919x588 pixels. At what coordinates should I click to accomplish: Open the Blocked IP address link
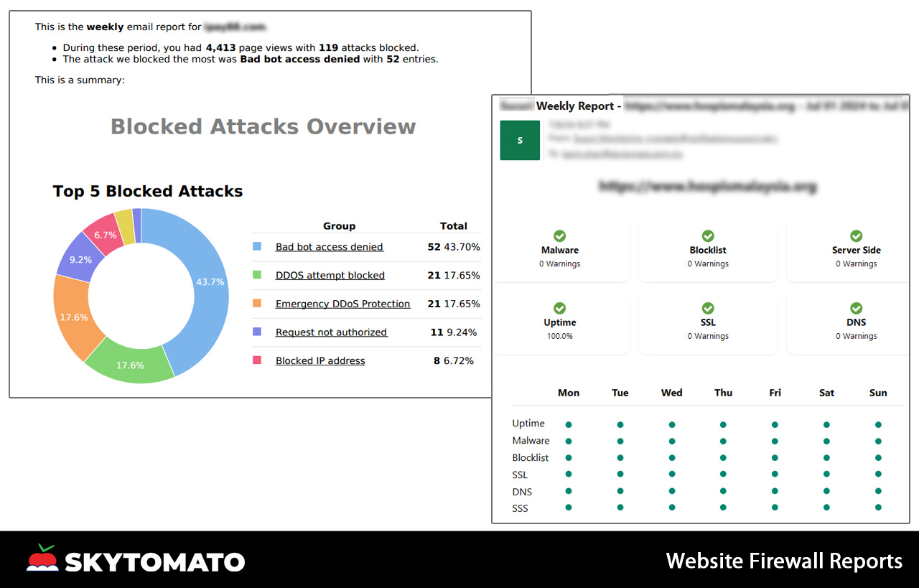(320, 361)
